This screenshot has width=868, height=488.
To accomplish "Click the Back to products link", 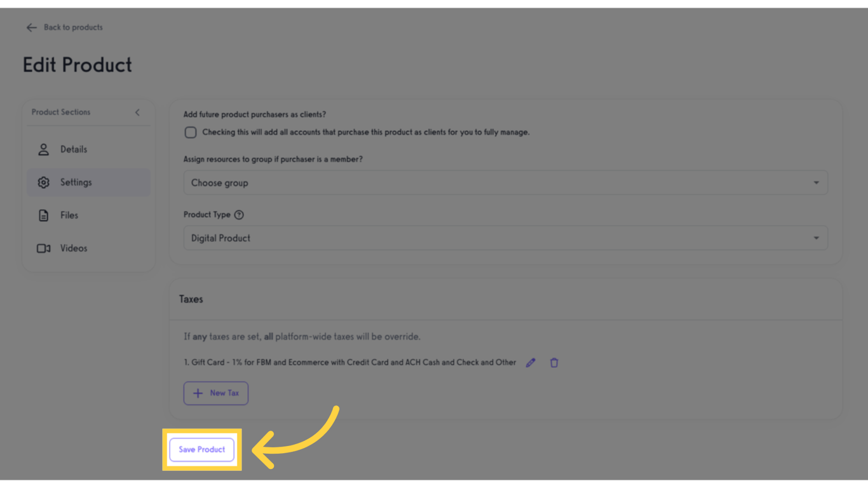I will (x=72, y=27).
